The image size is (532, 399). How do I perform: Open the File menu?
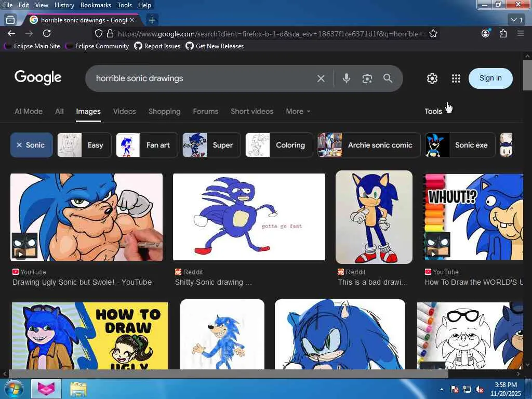7,5
